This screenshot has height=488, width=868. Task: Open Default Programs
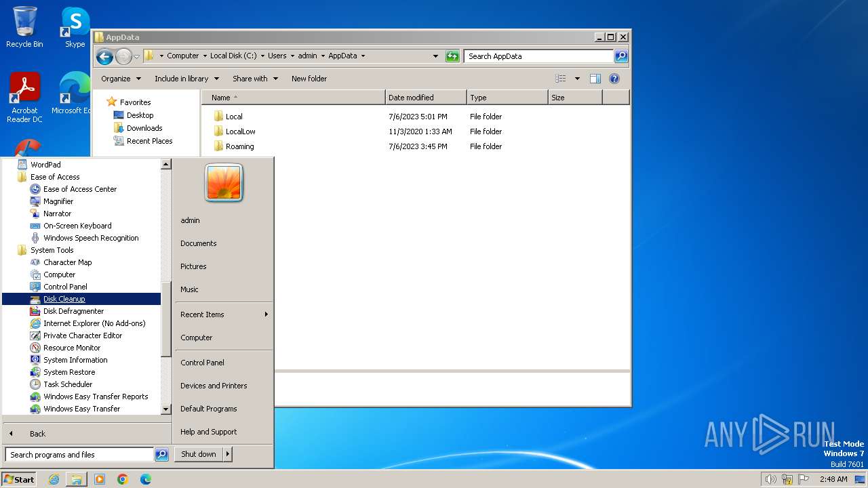click(x=208, y=409)
